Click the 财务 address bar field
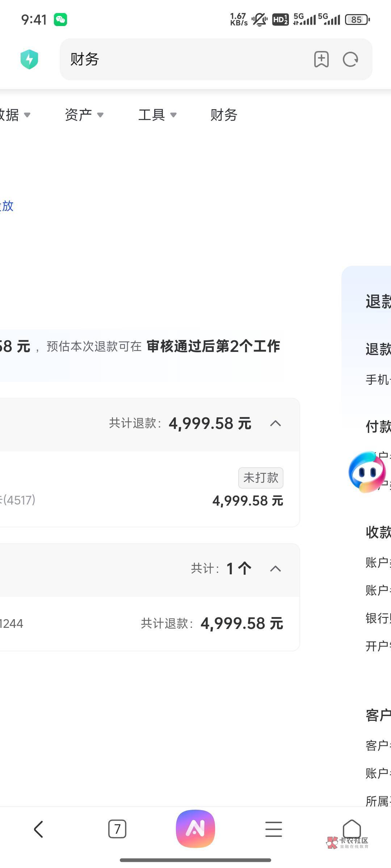The width and height of the screenshot is (391, 868). pyautogui.click(x=181, y=59)
